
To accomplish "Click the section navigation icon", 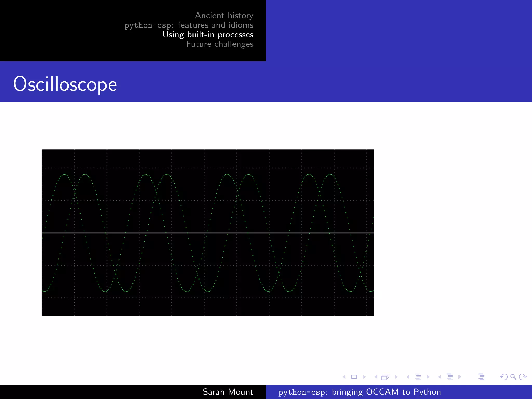I will (450, 377).
